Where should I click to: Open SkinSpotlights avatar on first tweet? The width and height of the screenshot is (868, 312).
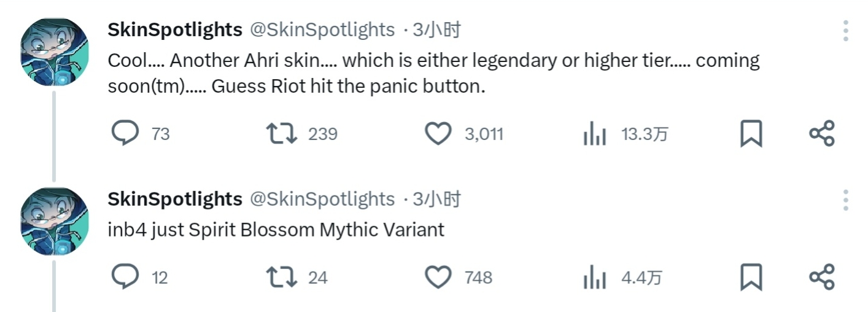point(55,52)
